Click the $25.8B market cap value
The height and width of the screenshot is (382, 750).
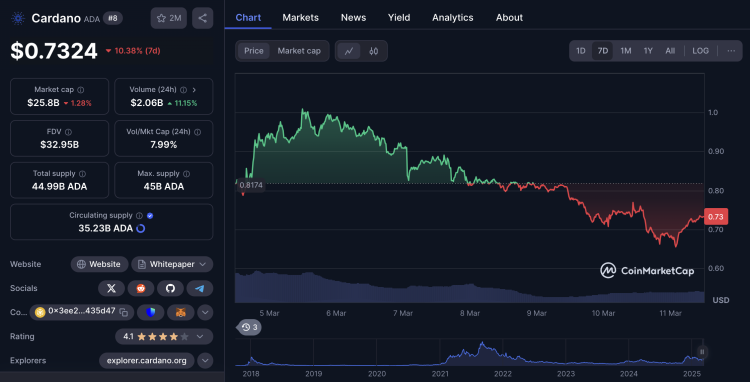[x=44, y=103]
